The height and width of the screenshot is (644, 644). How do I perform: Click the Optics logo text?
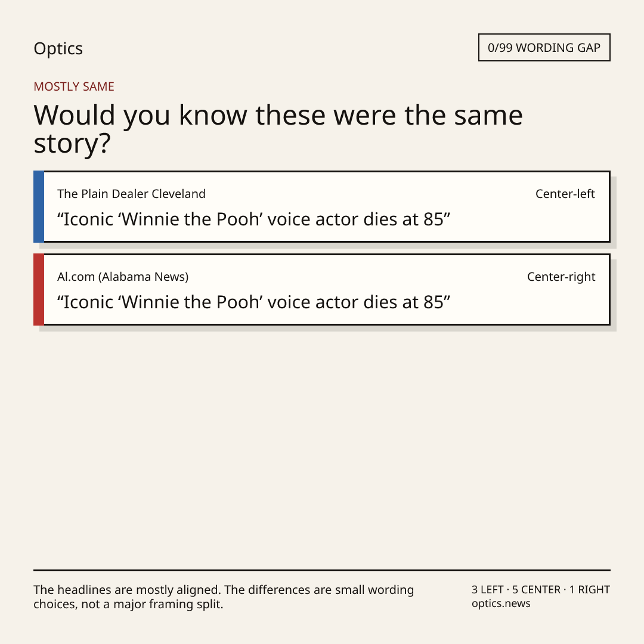coord(58,48)
